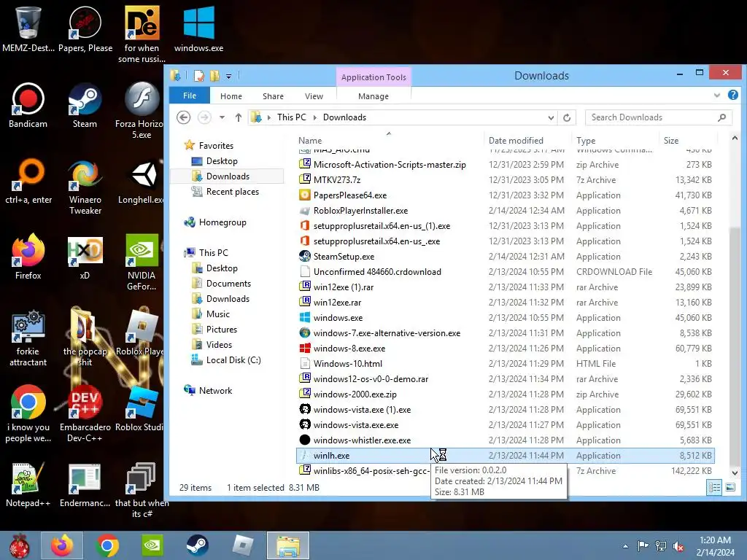Select the RobloxPlayerInstaller.exe file
747x560 pixels.
[x=505, y=211]
